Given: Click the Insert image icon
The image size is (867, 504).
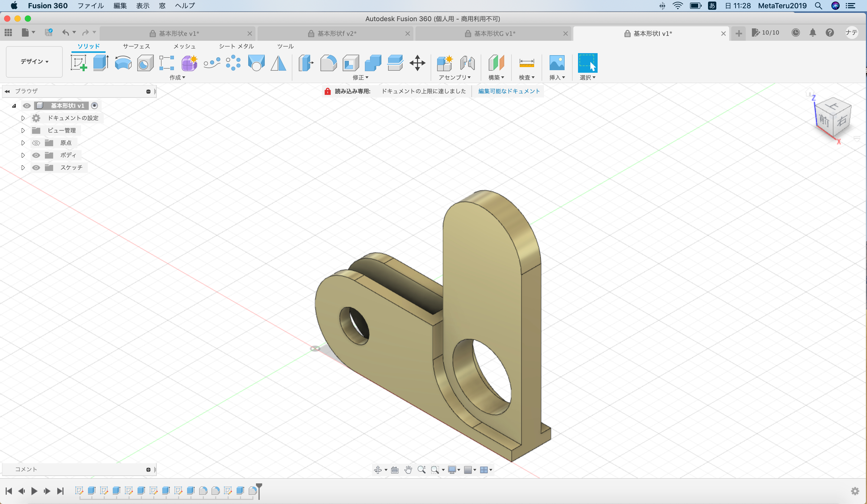Looking at the screenshot, I should tap(557, 63).
